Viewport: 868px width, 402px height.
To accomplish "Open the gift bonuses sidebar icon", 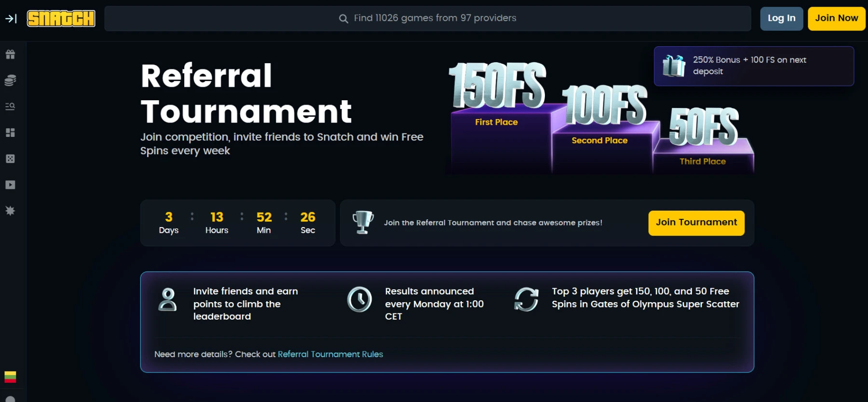I will point(10,54).
